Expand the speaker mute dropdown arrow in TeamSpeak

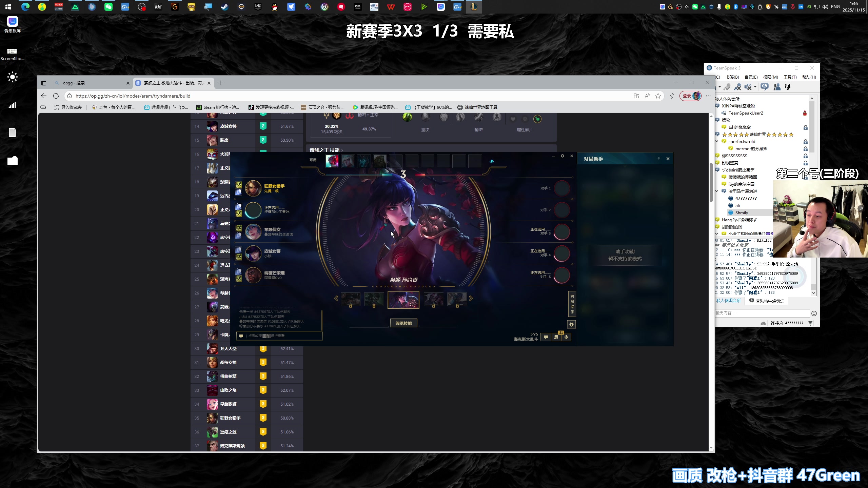755,87
